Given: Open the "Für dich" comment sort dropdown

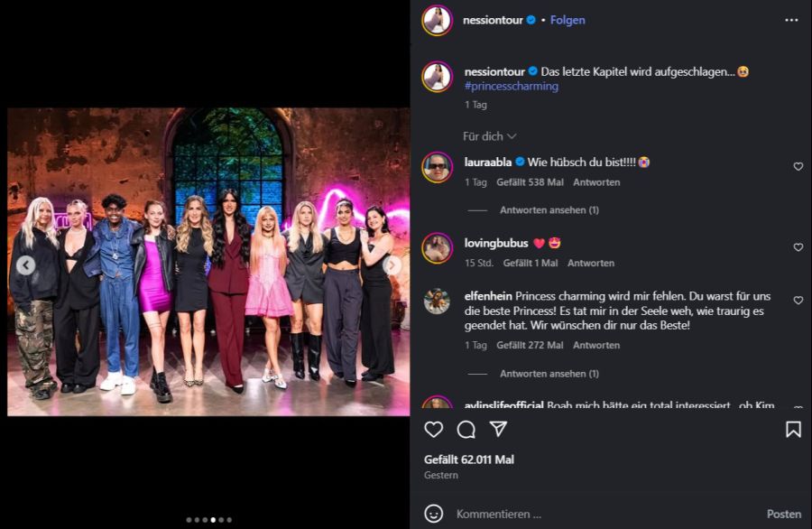Looking at the screenshot, I should pos(489,136).
